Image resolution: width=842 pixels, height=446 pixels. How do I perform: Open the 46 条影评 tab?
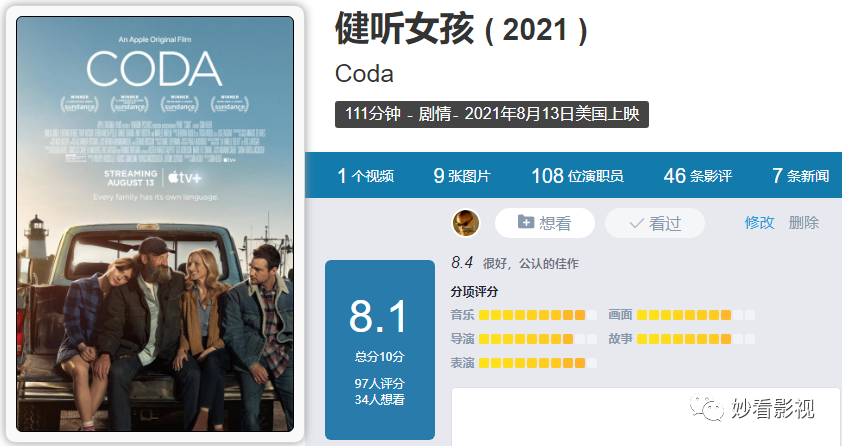pyautogui.click(x=698, y=176)
